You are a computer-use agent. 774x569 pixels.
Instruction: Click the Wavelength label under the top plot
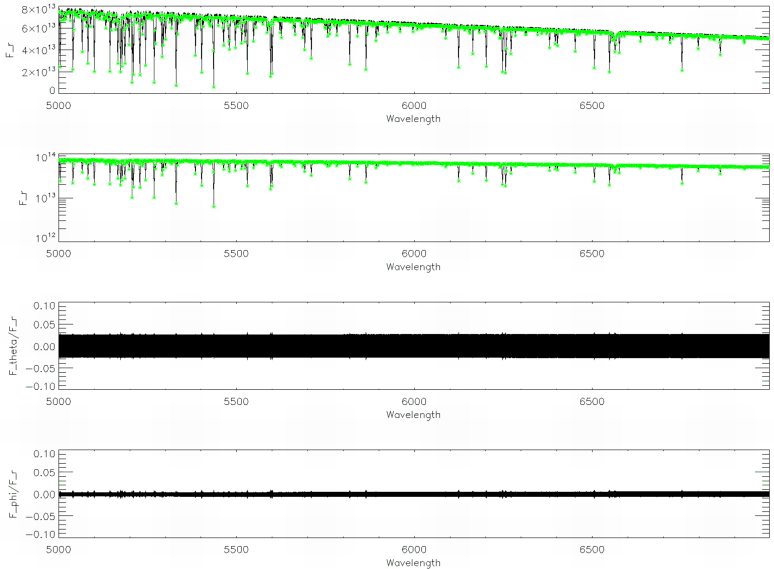412,118
